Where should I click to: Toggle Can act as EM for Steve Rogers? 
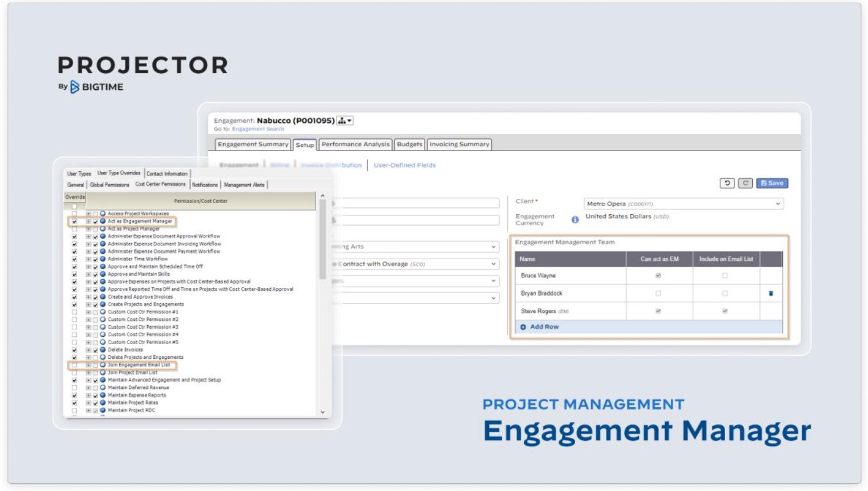[658, 311]
